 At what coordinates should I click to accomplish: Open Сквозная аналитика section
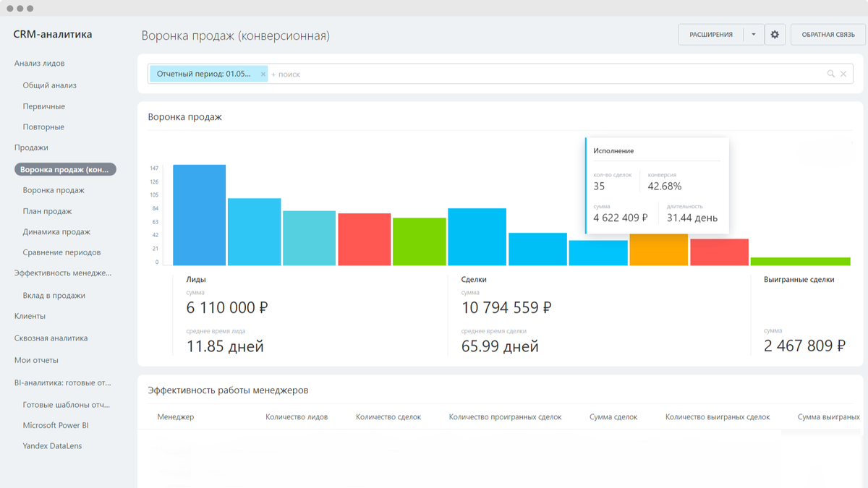[51, 338]
